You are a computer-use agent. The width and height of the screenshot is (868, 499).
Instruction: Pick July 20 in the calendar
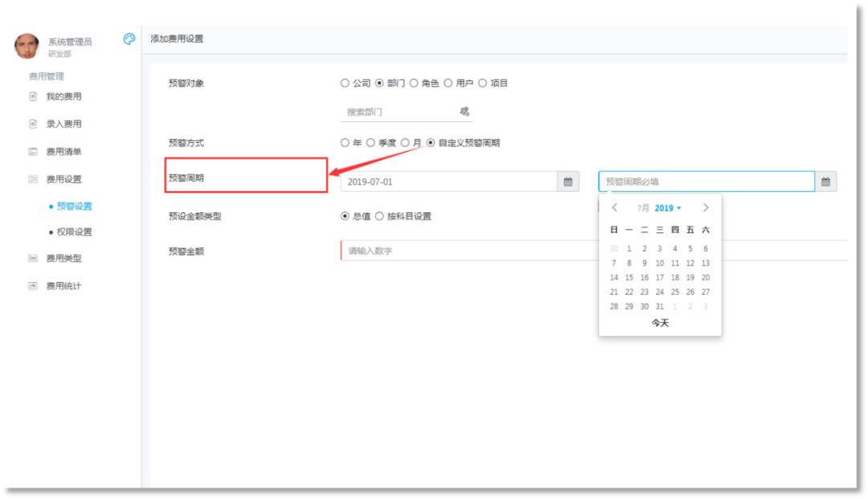706,277
